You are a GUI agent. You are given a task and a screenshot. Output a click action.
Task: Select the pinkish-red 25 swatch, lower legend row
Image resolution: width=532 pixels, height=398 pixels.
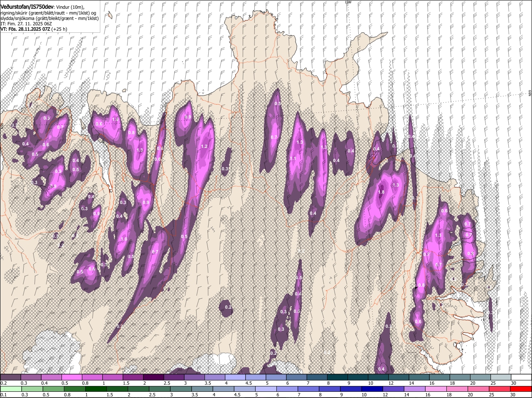[x=500, y=389]
